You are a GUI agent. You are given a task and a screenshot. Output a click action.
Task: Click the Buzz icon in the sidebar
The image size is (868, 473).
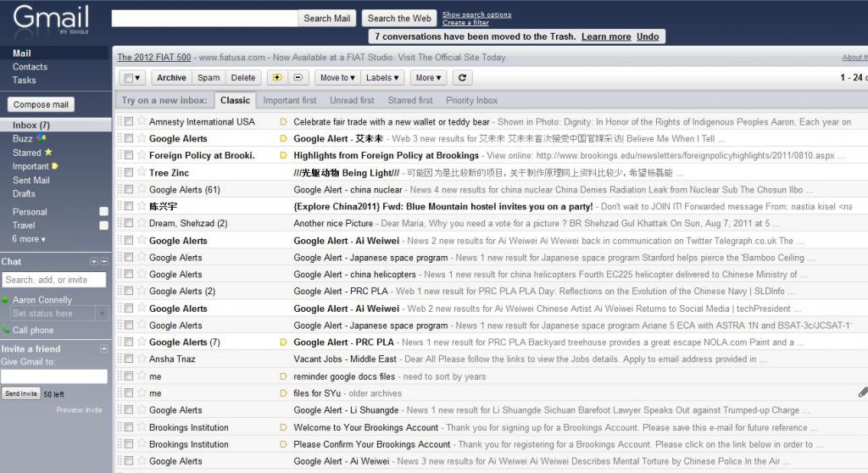(x=41, y=138)
